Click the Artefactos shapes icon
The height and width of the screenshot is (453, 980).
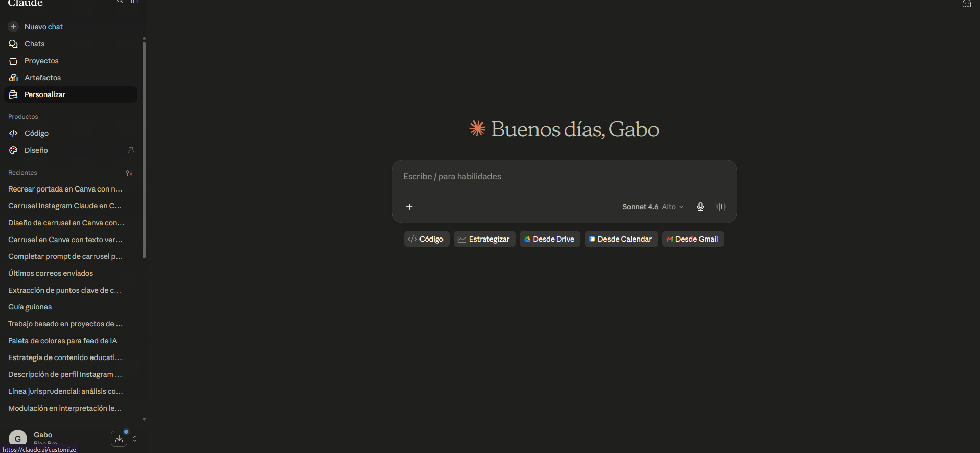[x=13, y=78]
